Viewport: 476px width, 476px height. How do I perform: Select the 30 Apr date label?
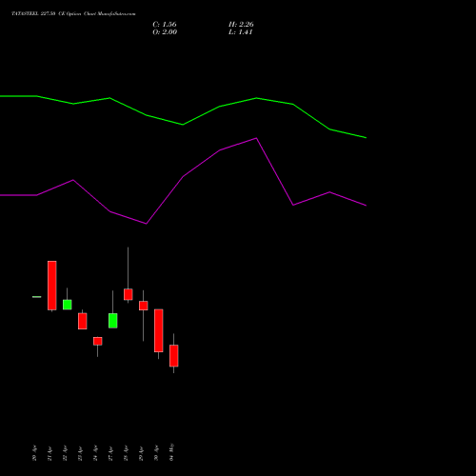156,453
